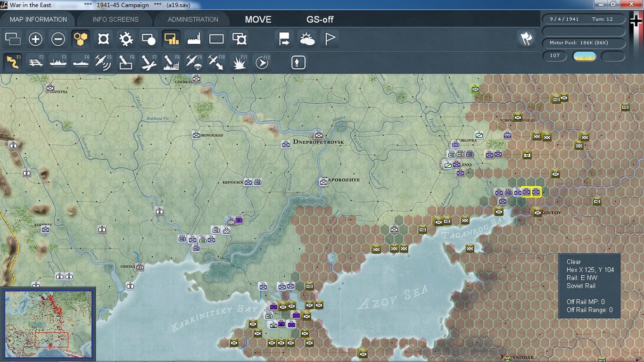Open the ADMINISTRATION tab
The image size is (644, 362).
coord(193,19)
